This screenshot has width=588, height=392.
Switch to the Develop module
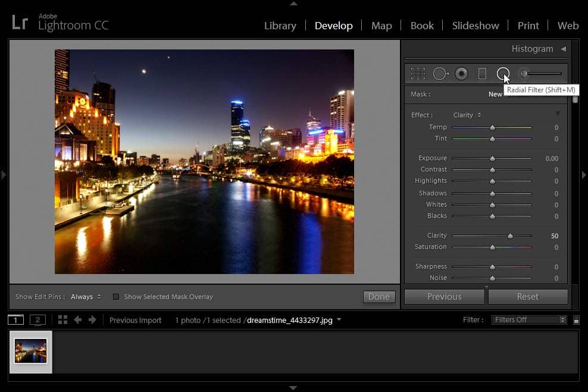[334, 26]
